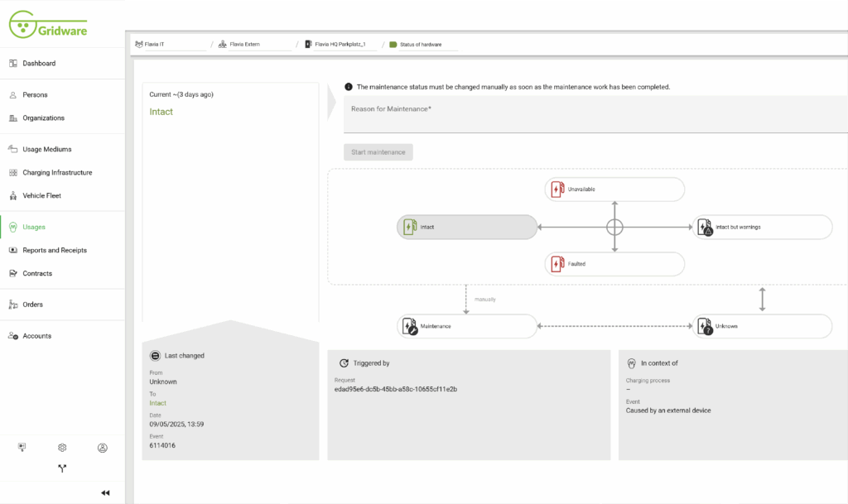Image resolution: width=848 pixels, height=504 pixels.
Task: Select the Intact but warnings node
Action: pyautogui.click(x=762, y=227)
